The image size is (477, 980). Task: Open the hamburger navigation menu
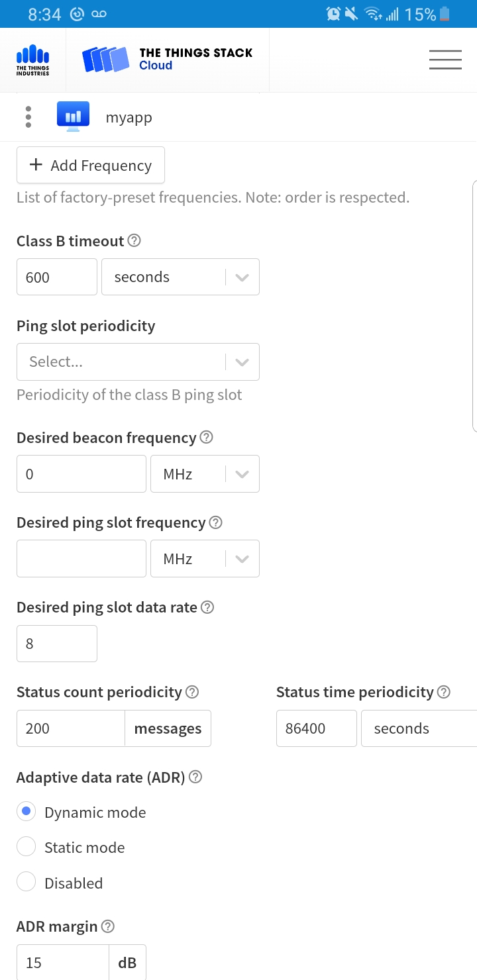pos(445,60)
